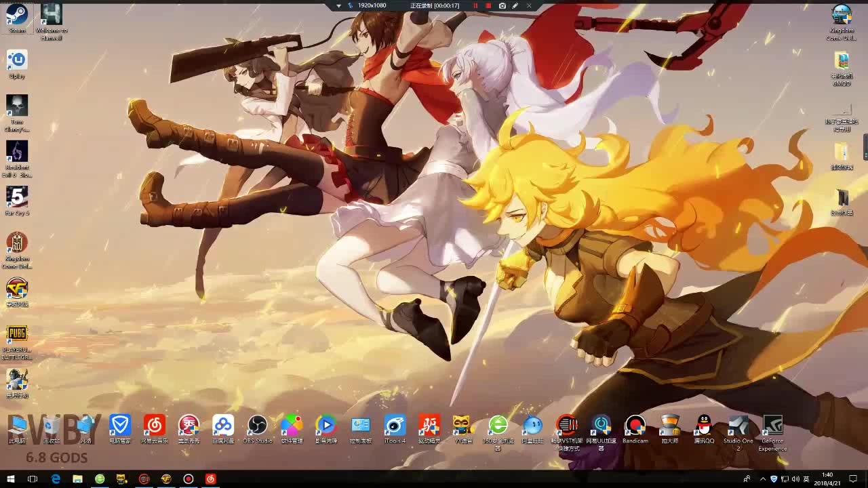
Task: Open the Windows Start menu
Action: pos(10,479)
